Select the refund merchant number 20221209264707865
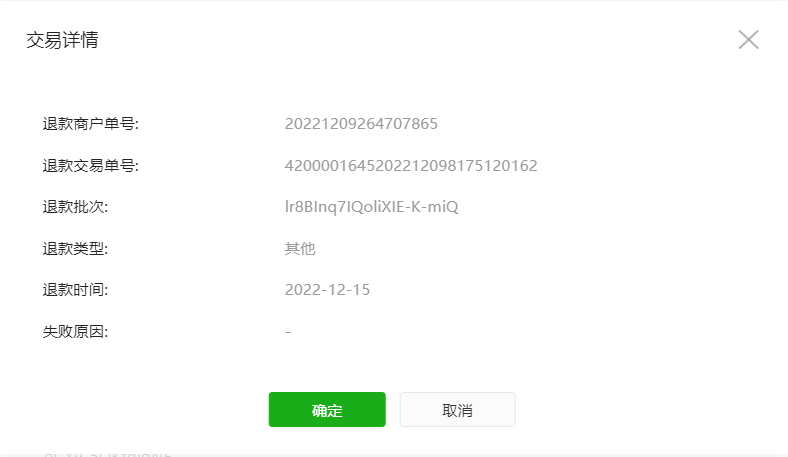The width and height of the screenshot is (788, 457). pyautogui.click(x=361, y=124)
